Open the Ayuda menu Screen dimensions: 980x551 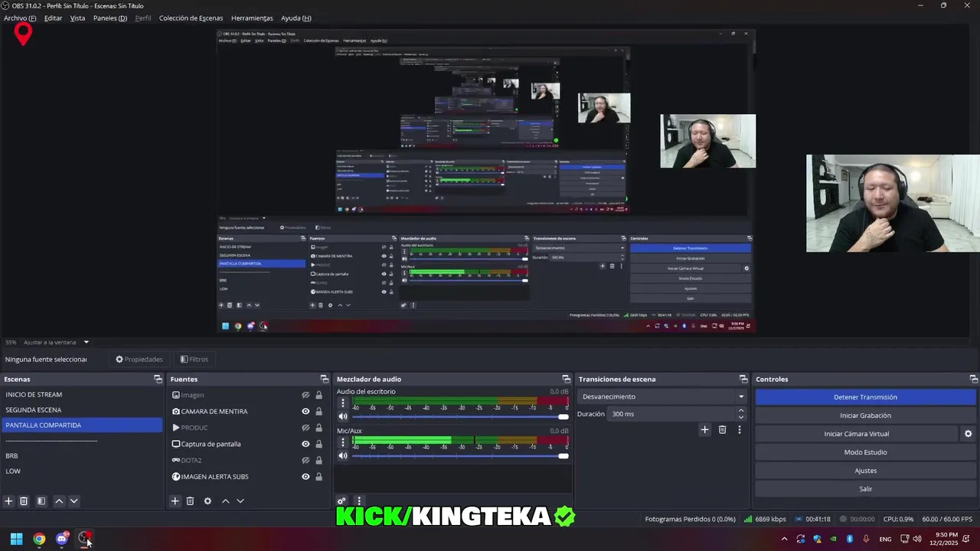[x=296, y=18]
